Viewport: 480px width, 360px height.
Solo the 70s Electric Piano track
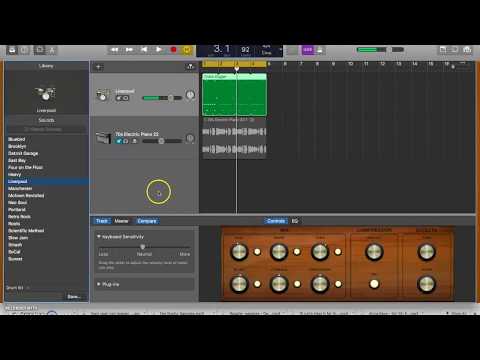pos(126,141)
